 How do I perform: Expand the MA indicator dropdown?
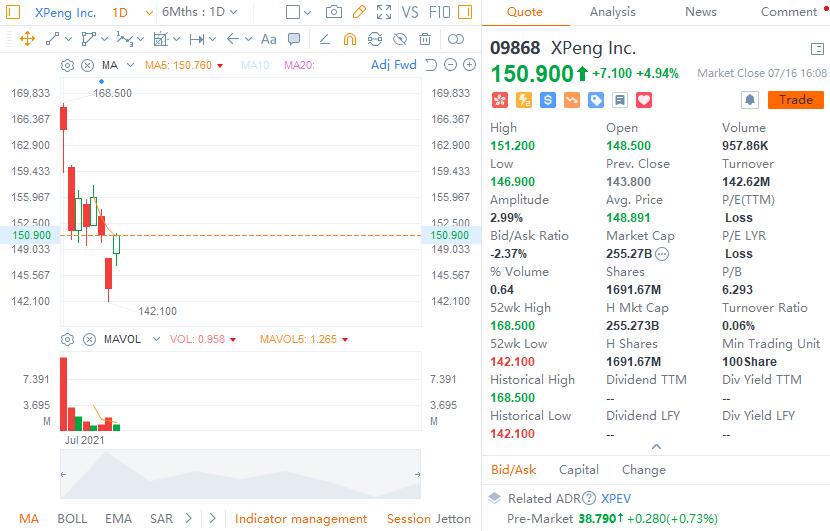click(131, 65)
